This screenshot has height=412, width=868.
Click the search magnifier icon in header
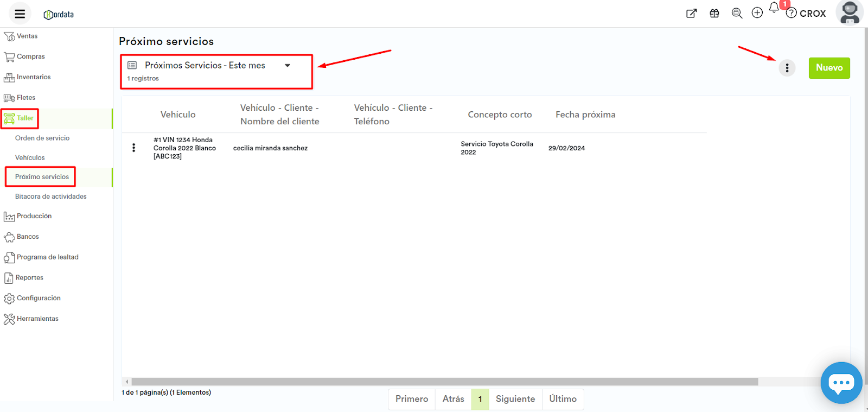click(x=737, y=14)
